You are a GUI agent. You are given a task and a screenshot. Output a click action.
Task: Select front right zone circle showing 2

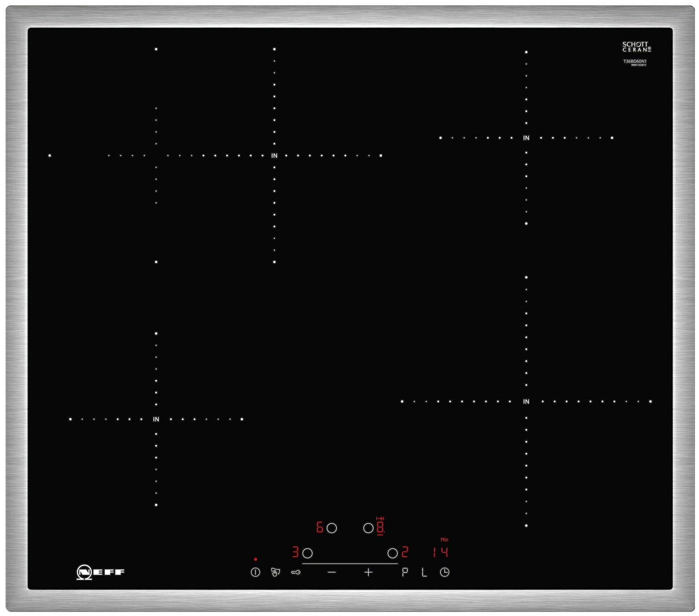[x=392, y=553]
